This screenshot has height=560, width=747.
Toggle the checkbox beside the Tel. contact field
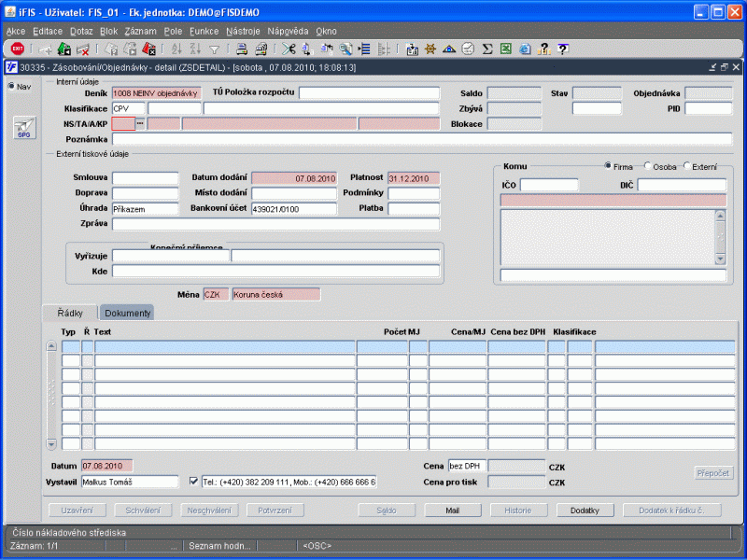click(x=194, y=482)
